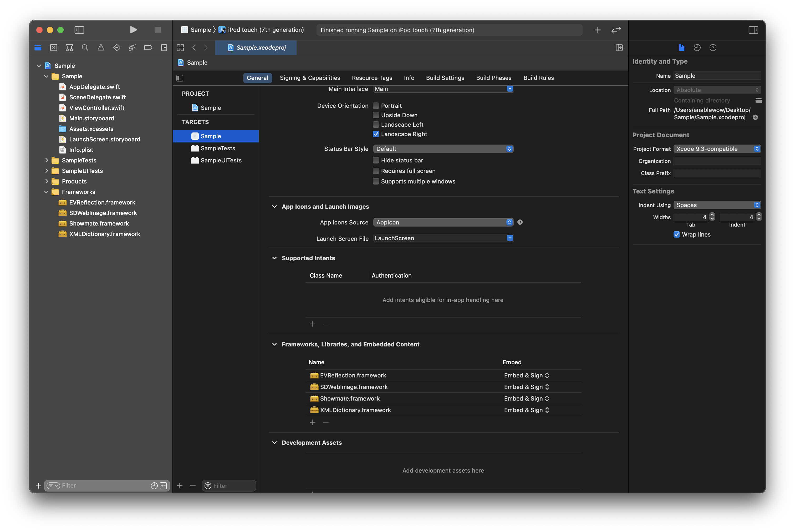Image resolution: width=795 pixels, height=532 pixels.
Task: Show the Source Control navigator
Action: pyautogui.click(x=54, y=48)
